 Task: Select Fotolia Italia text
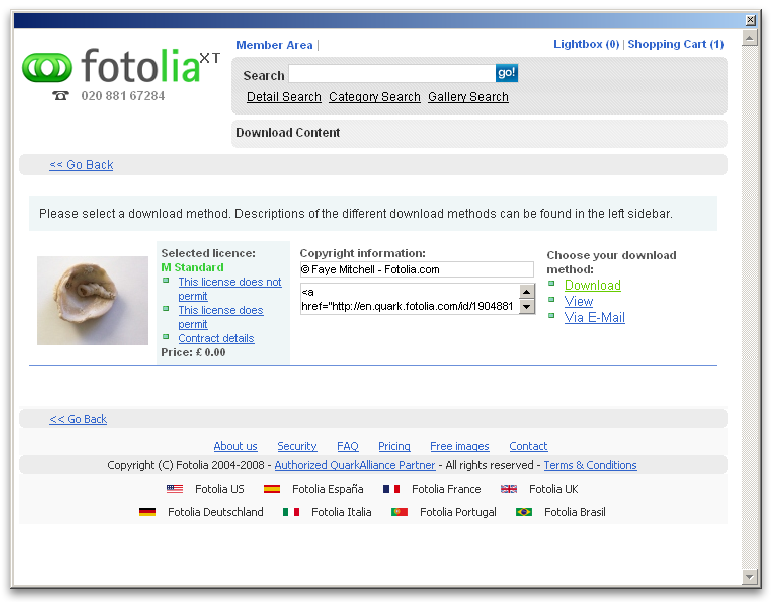341,512
